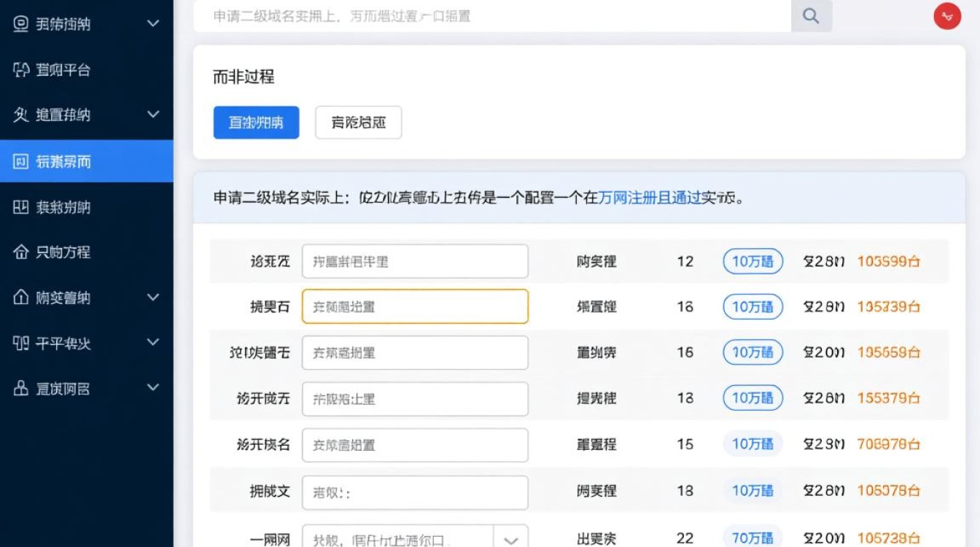Click the red avatar badge top right
Viewport: 980px width, 547px height.
click(x=946, y=15)
